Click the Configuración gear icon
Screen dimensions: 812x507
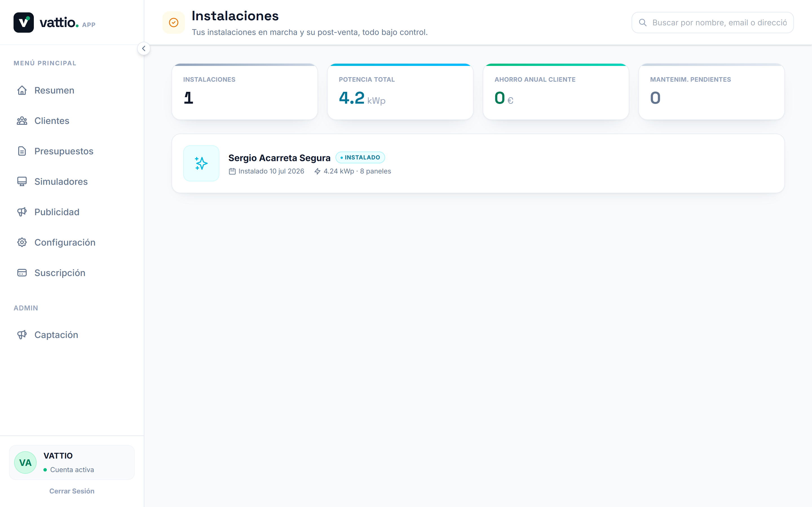pos(22,243)
